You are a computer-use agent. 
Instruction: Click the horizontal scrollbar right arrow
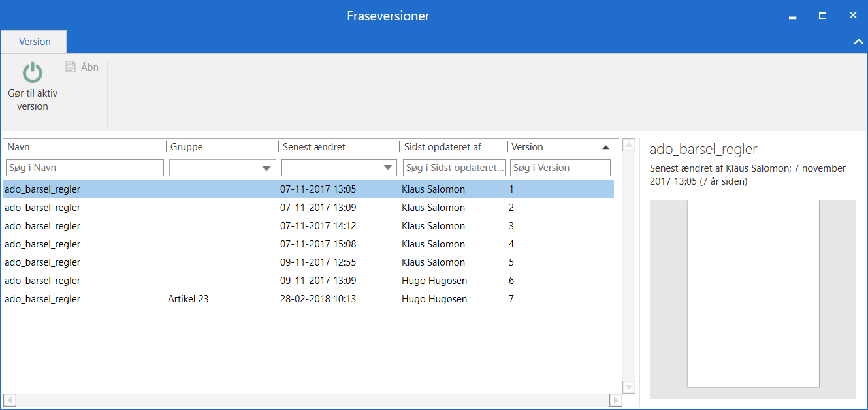click(x=615, y=400)
